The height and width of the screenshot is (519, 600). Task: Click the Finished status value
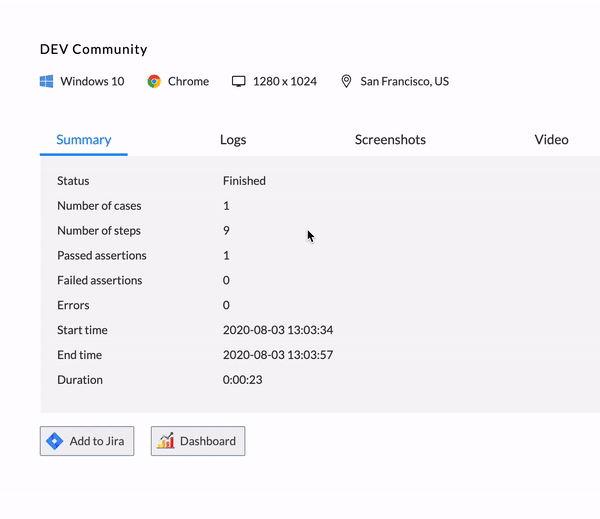pos(244,181)
